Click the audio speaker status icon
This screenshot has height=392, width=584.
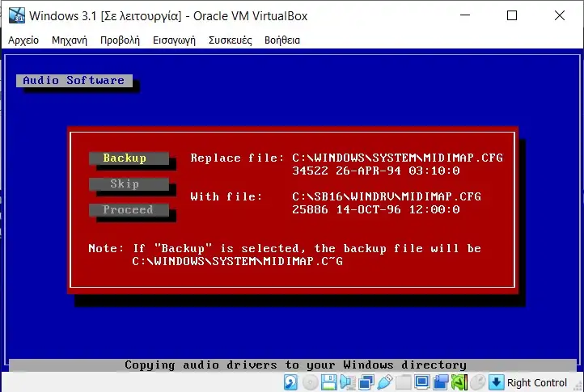tap(348, 382)
